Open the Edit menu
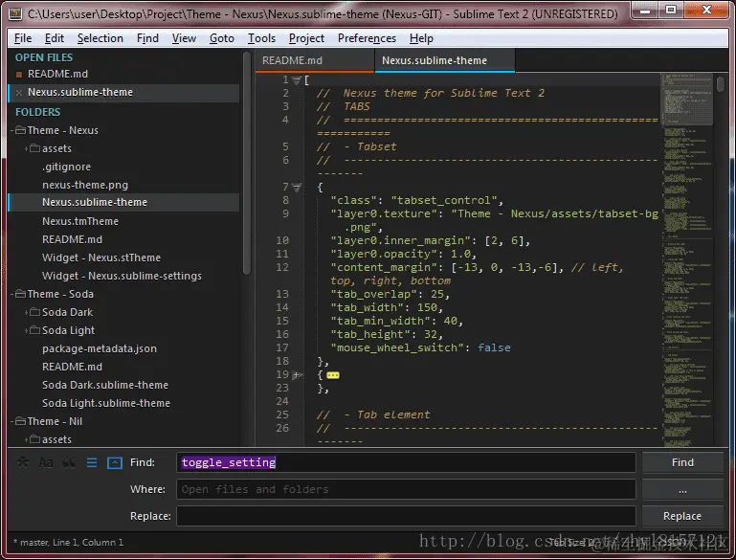This screenshot has width=736, height=560. pos(55,38)
